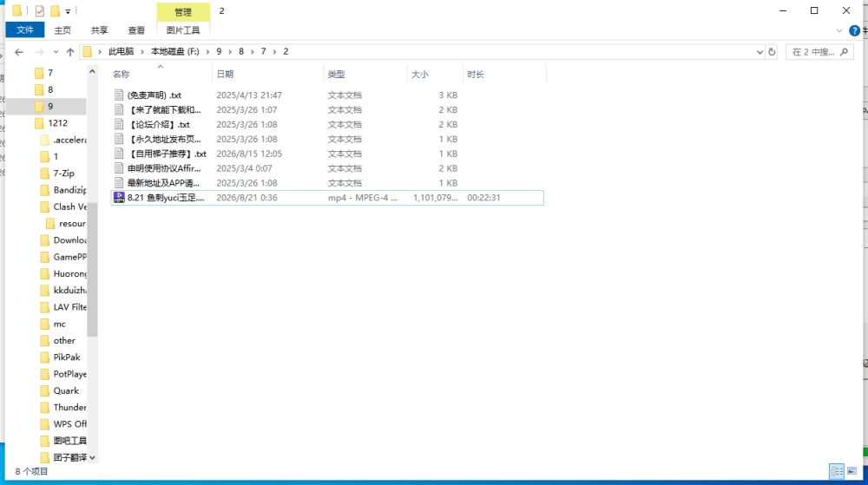
Task: Select the 管理 contextual tab header
Action: (183, 11)
